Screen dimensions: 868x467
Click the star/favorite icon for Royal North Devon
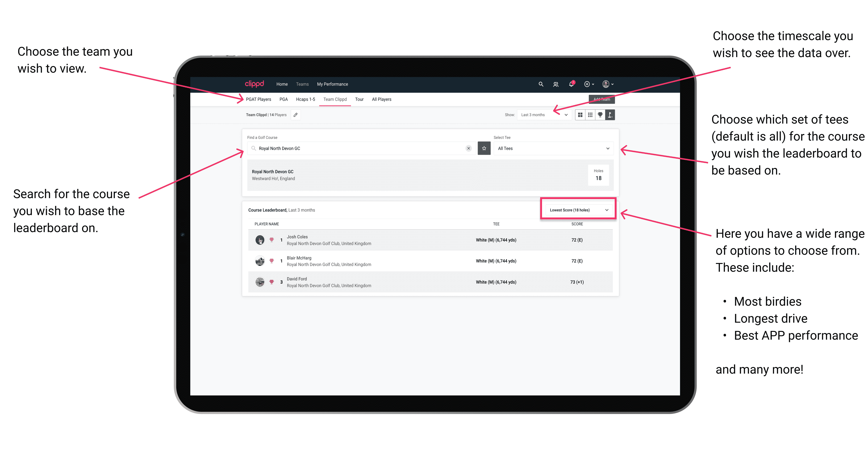484,148
